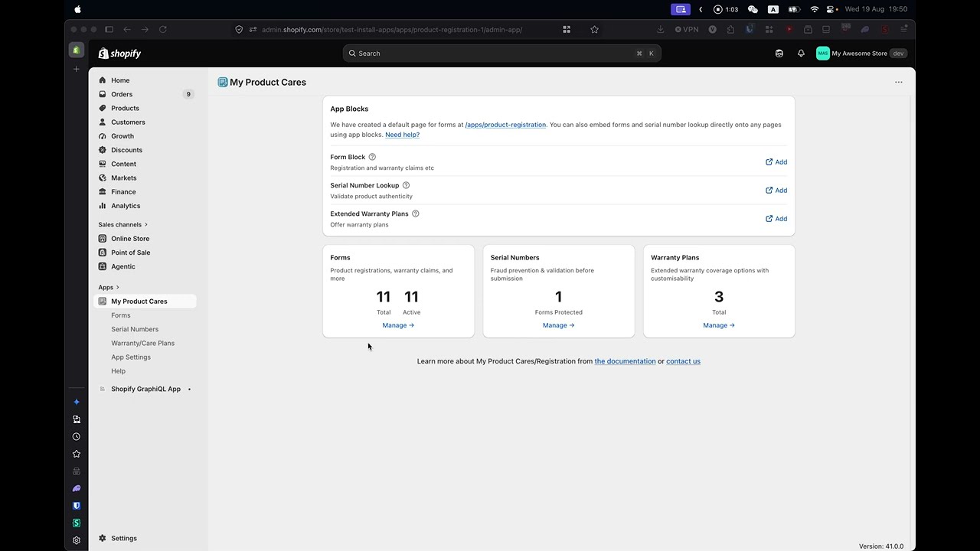This screenshot has width=980, height=551.
Task: Bookmark page with the star icon
Action: 594,29
